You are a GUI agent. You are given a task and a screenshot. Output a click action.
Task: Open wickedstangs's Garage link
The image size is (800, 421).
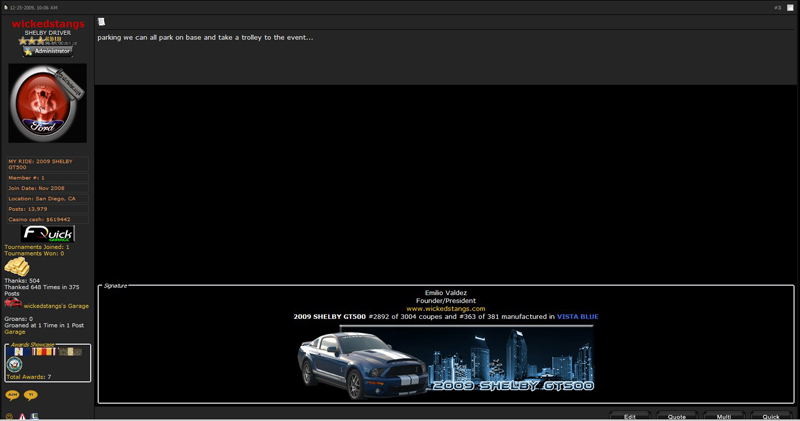(56, 306)
